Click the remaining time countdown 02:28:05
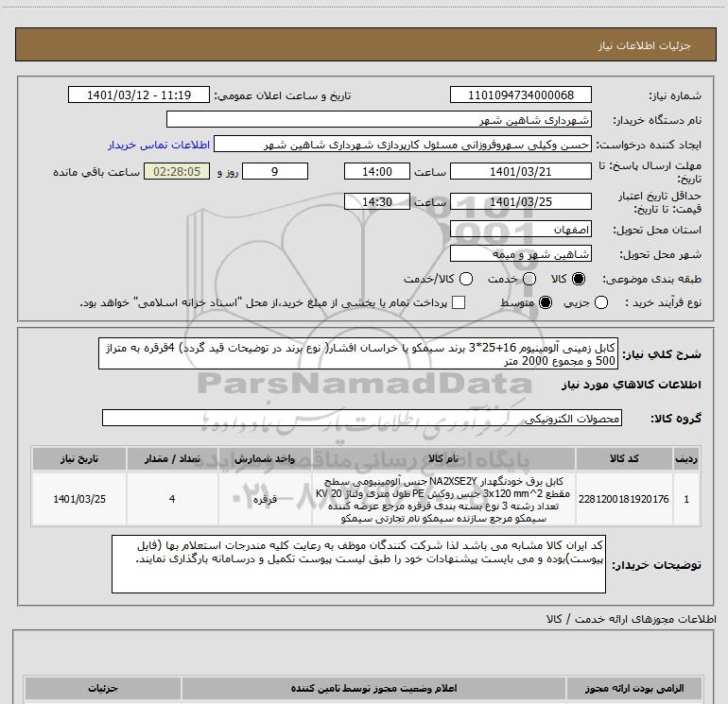 [177, 171]
